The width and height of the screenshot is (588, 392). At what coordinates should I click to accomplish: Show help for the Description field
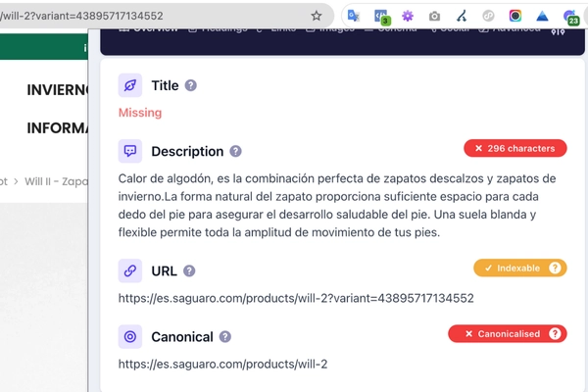tap(235, 151)
